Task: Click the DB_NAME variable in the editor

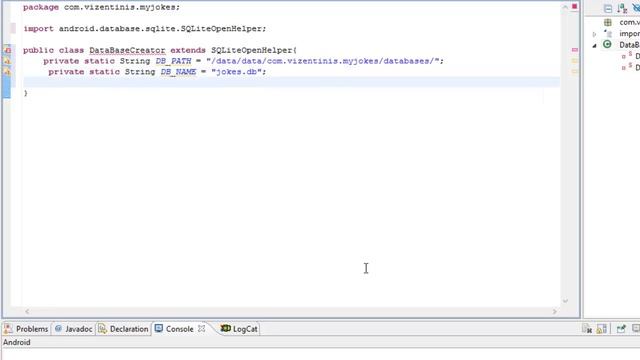Action: (x=178, y=72)
